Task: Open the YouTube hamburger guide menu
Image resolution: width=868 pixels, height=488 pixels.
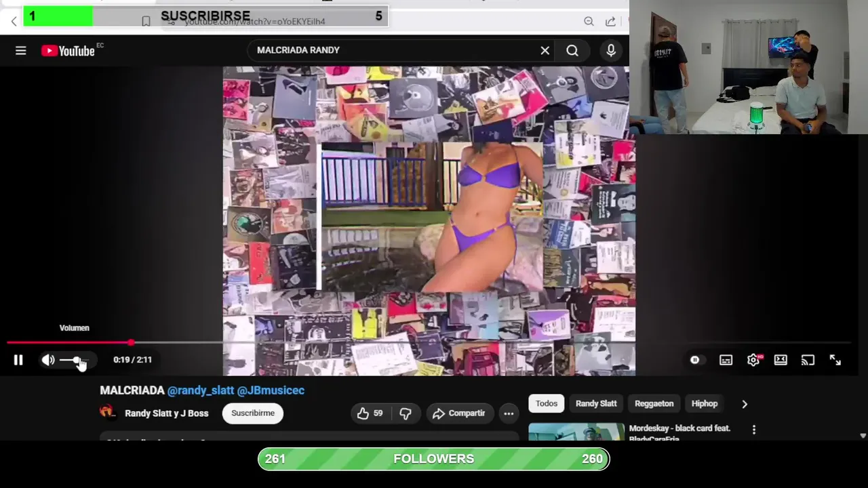Action: (x=21, y=51)
